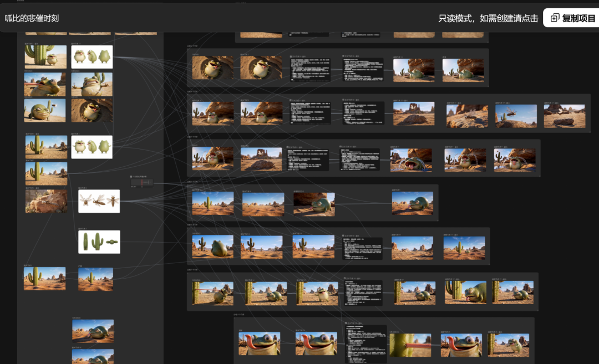Click the rock mound with butte background image
Screen dimensions: 599x364
point(261,158)
